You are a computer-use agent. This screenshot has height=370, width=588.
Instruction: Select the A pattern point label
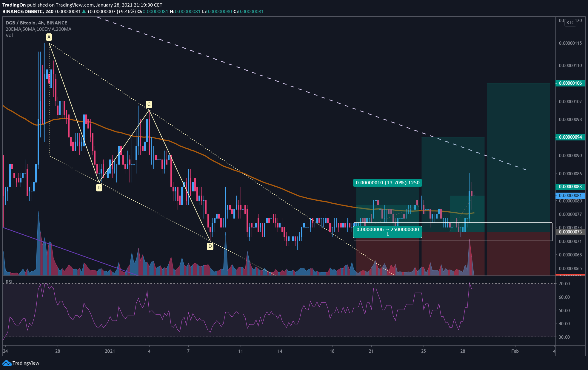[49, 37]
